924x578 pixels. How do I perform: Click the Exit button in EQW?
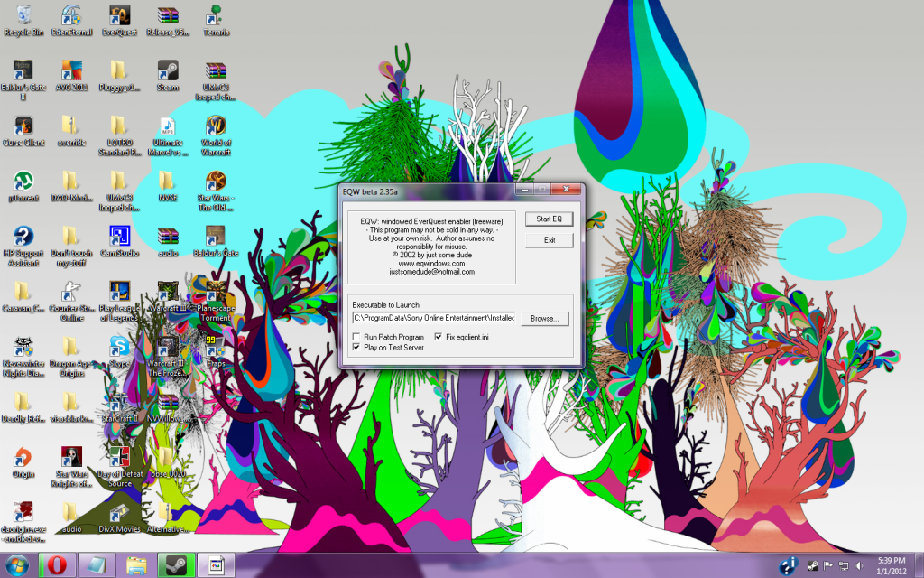click(549, 240)
